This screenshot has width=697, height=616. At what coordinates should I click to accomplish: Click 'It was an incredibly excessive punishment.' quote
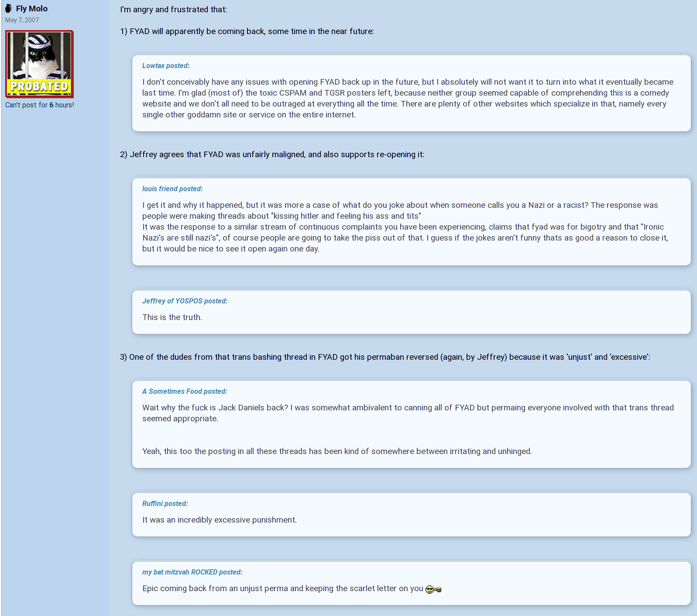(220, 520)
